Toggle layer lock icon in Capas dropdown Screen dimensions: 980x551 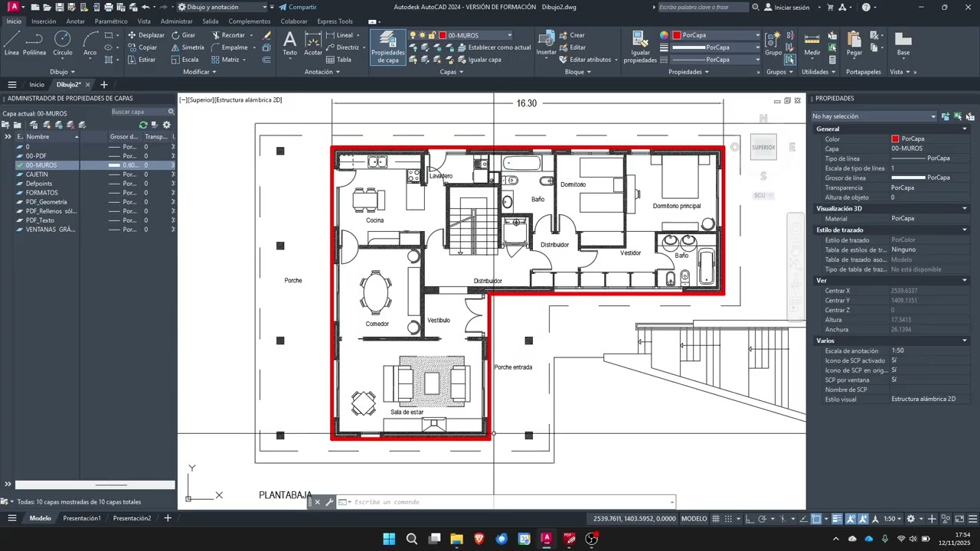click(x=433, y=35)
